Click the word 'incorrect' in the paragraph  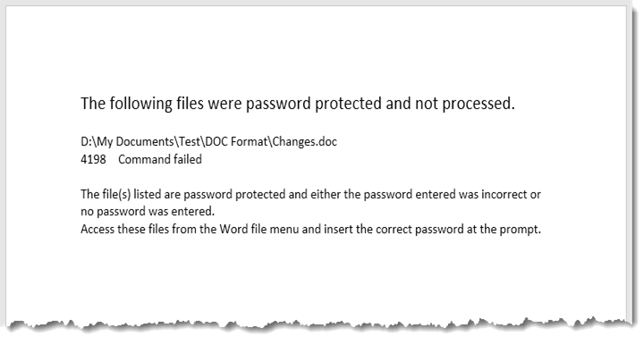coord(504,194)
